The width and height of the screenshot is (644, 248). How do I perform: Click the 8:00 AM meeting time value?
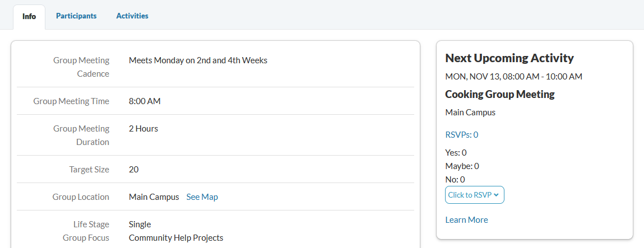pos(145,101)
